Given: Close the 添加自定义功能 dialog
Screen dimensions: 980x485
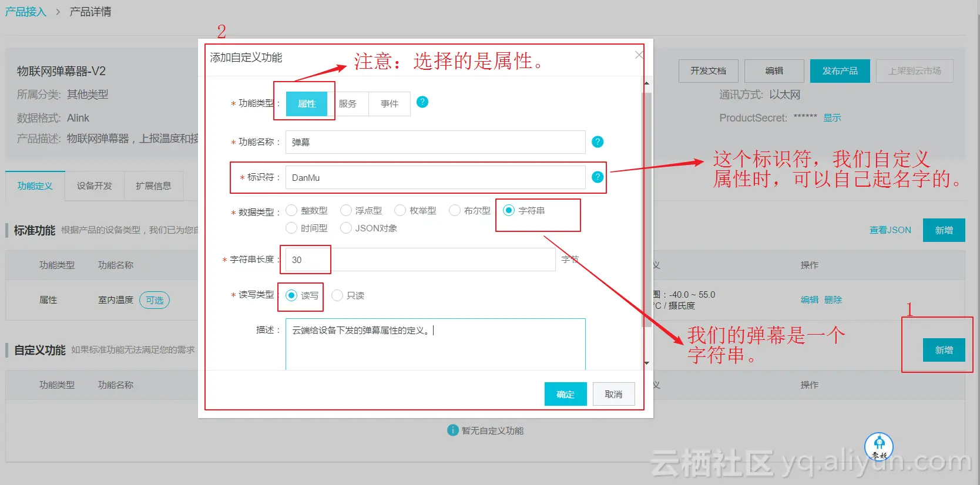Looking at the screenshot, I should (639, 55).
